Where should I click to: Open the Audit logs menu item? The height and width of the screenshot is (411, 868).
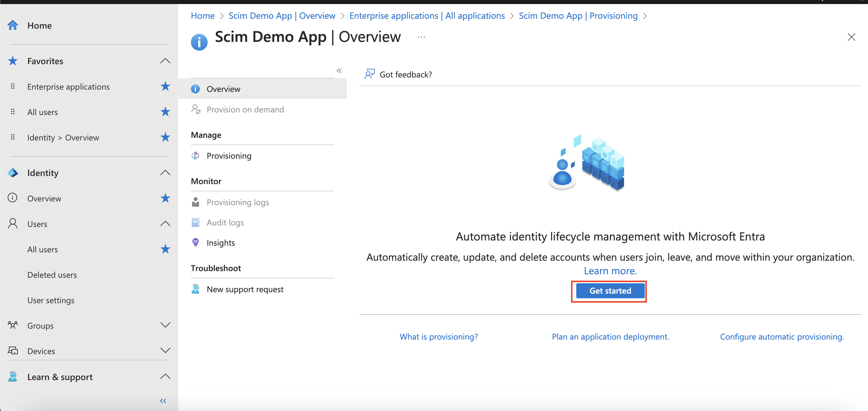(x=225, y=222)
